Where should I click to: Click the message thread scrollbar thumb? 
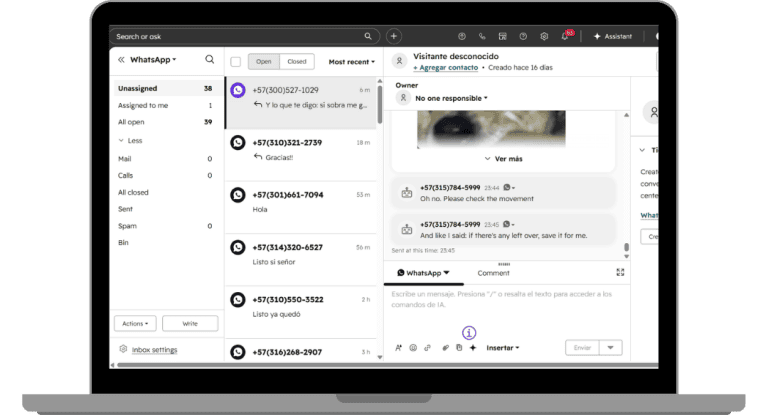click(x=626, y=247)
